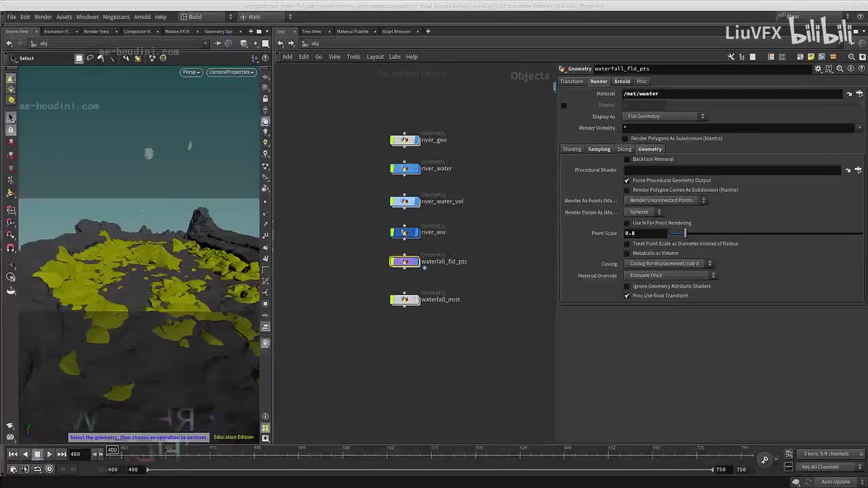Open the Auto Update mode dropdown
Image resolution: width=868 pixels, height=488 pixels.
(838, 482)
